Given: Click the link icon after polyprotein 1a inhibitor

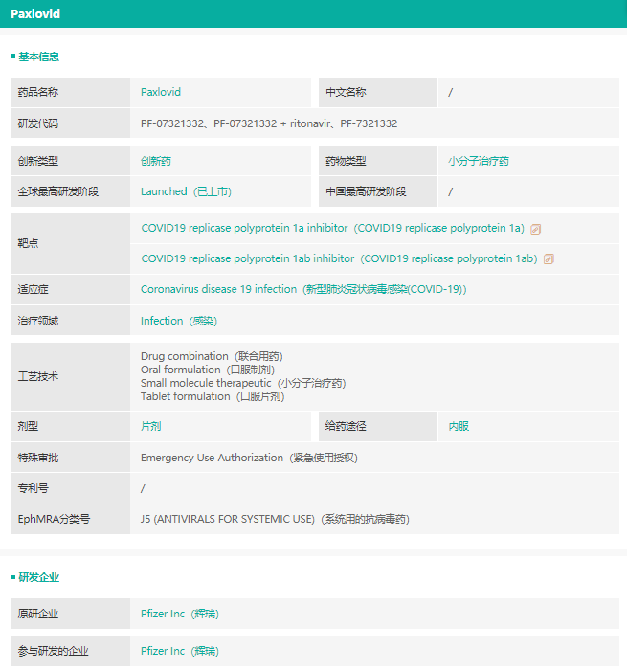Looking at the screenshot, I should (535, 230).
